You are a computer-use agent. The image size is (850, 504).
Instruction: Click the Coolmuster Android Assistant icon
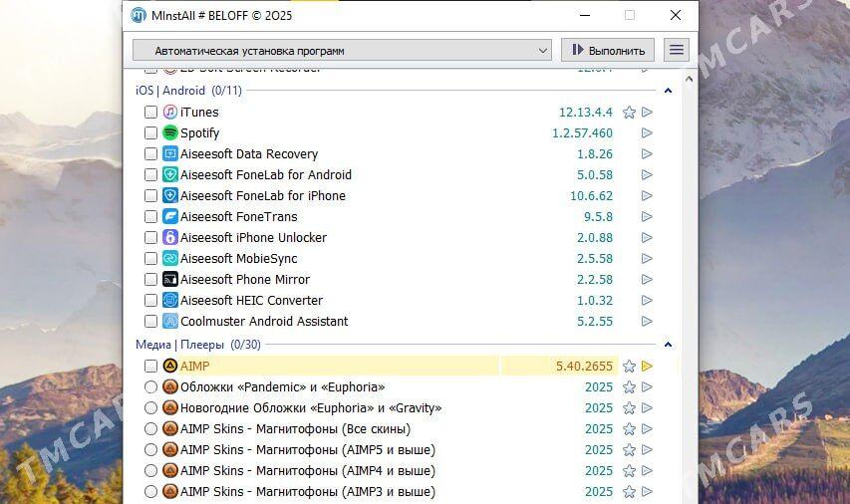(170, 321)
